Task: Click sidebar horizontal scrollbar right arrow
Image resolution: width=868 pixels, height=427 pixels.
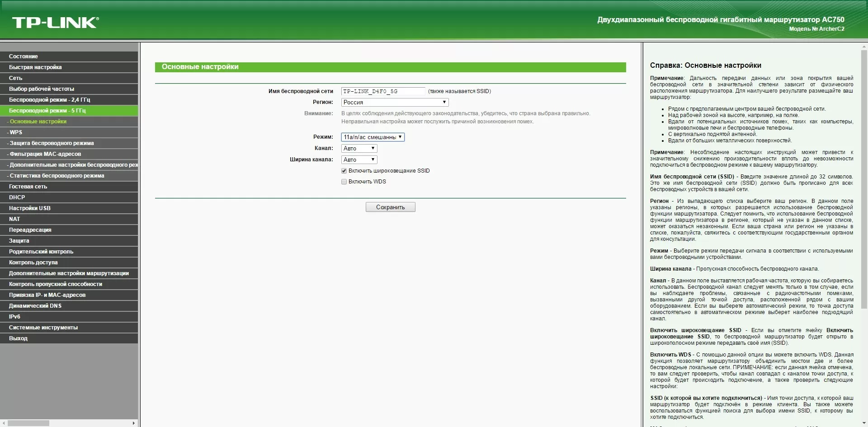Action: pos(134,423)
